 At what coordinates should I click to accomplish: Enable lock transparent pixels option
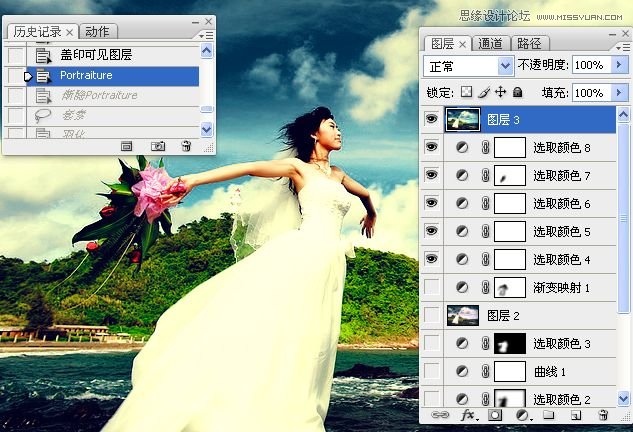pyautogui.click(x=465, y=92)
